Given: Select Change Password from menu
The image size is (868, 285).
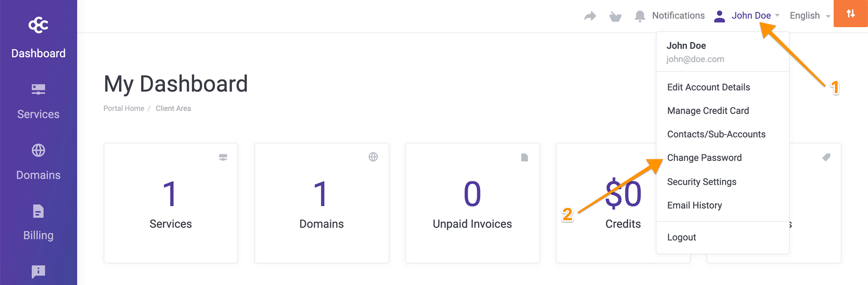Looking at the screenshot, I should [704, 158].
